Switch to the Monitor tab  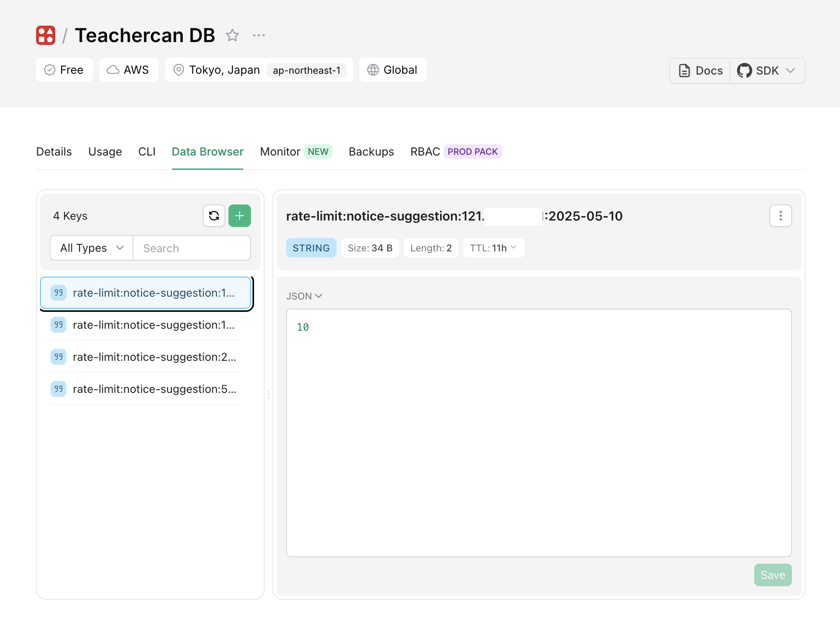click(280, 152)
